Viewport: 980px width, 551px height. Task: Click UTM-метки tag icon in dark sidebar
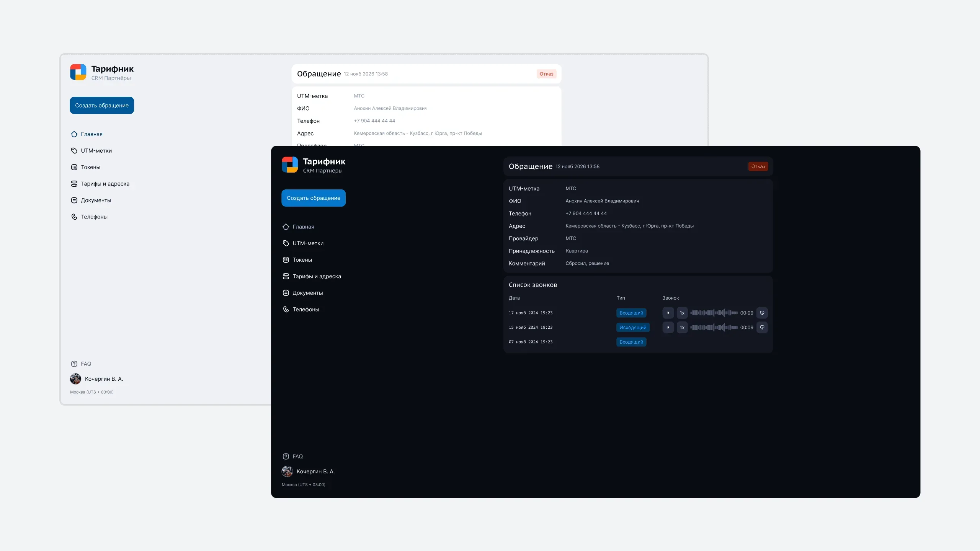click(286, 243)
